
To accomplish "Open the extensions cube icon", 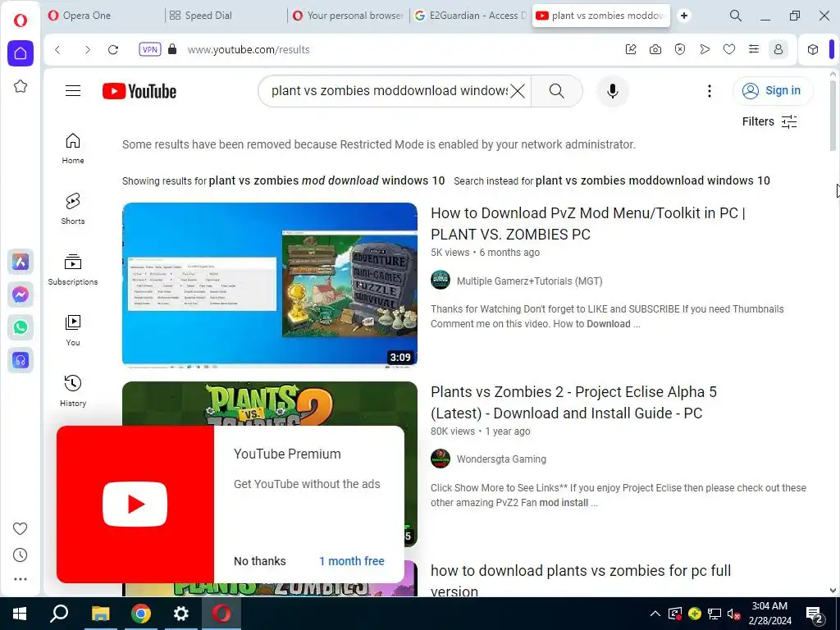I will pyautogui.click(x=813, y=49).
